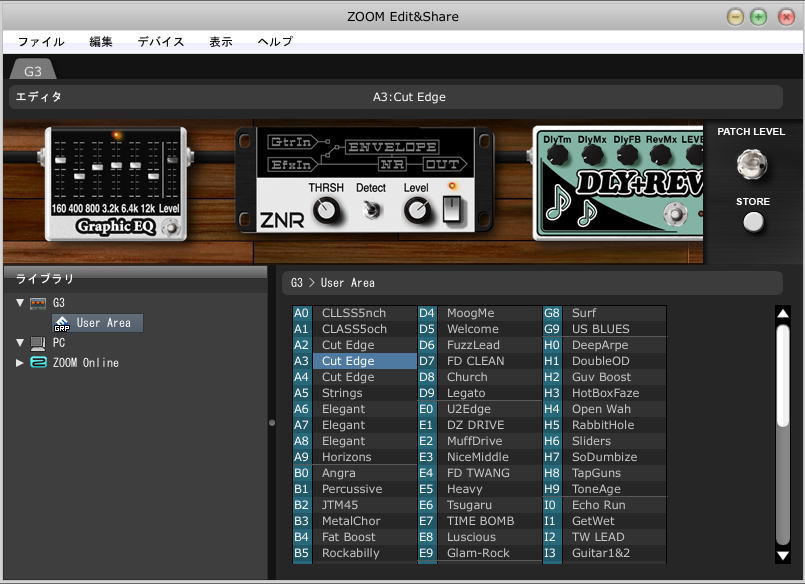Click the Graphic EQ 12k band slider
This screenshot has height=584, width=805.
[154, 176]
